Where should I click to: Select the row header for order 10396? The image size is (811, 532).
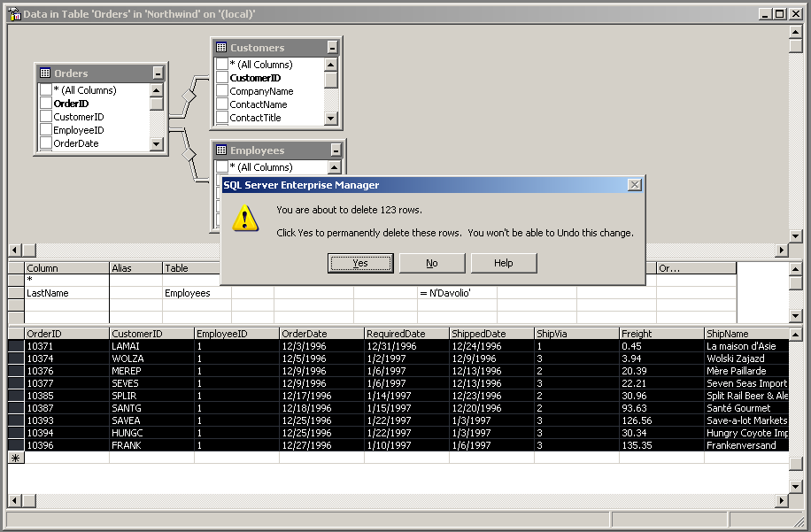[x=16, y=445]
